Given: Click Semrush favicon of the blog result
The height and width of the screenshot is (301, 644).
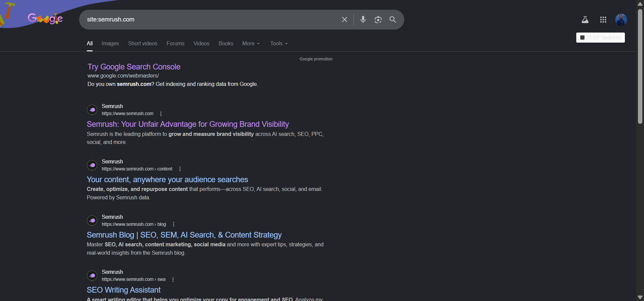Looking at the screenshot, I should click(x=92, y=220).
